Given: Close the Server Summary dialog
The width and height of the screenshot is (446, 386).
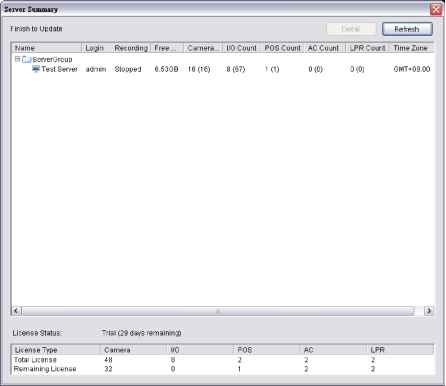Looking at the screenshot, I should 436,9.
